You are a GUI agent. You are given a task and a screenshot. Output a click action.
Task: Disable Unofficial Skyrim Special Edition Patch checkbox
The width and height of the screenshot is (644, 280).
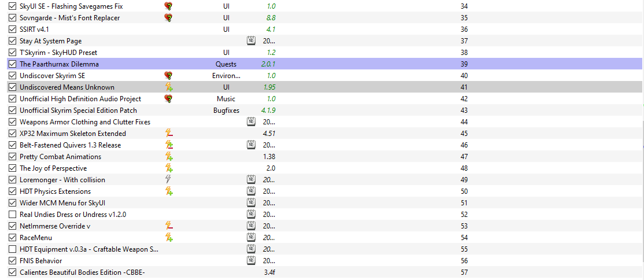pos(12,110)
